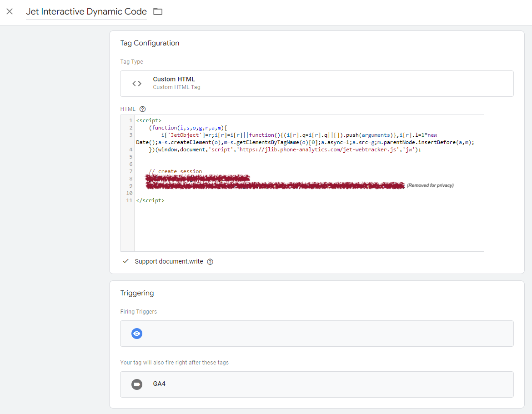
Task: Click the jet-webtracker.js URL in the code
Action: coord(317,150)
